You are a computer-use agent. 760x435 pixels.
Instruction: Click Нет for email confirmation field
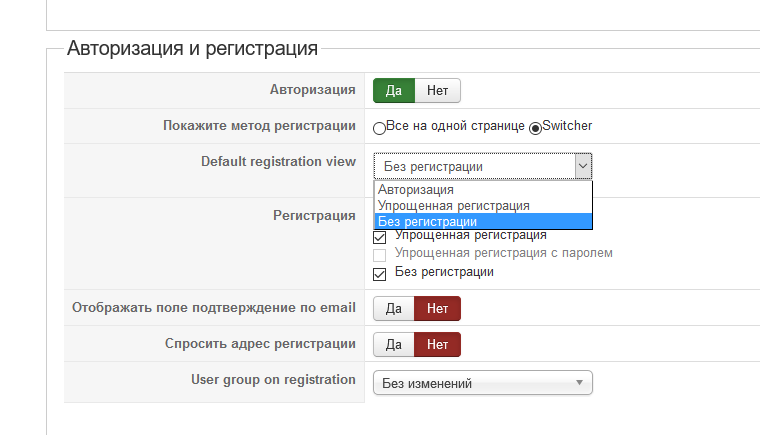pos(437,308)
